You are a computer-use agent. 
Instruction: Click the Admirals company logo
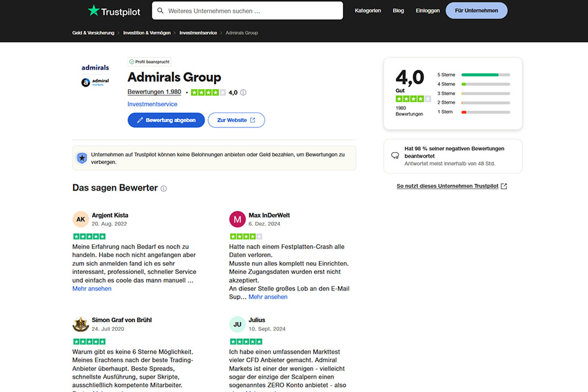95,75
